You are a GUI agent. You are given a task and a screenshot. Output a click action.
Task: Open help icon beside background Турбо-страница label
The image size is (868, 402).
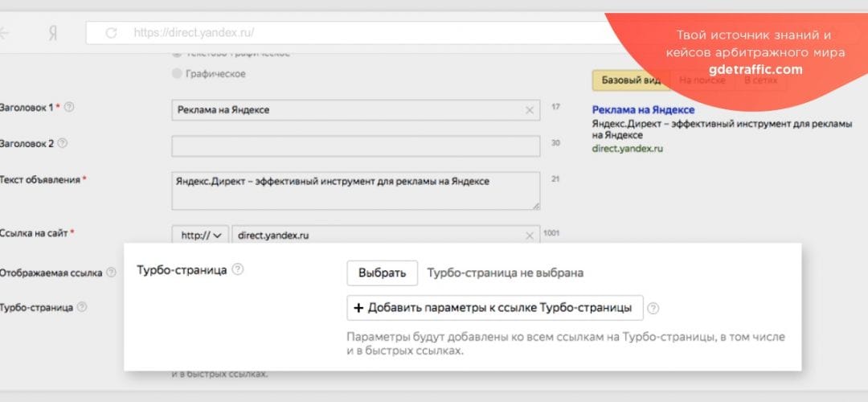[x=82, y=307]
